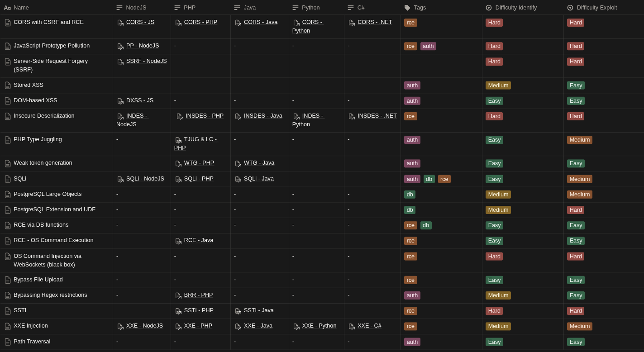Open the Python column header menu

point(310,8)
